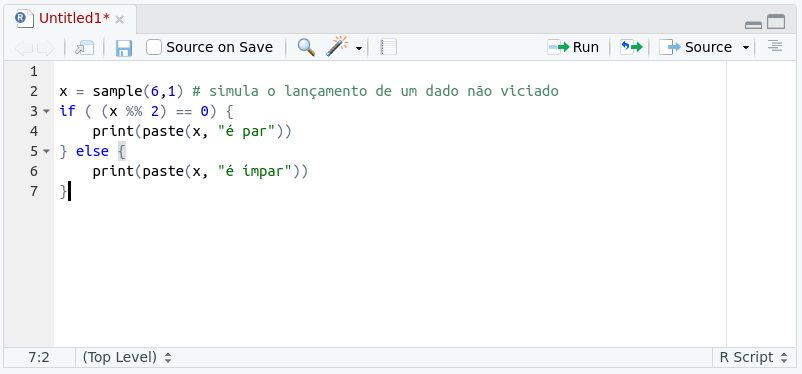The width and height of the screenshot is (802, 374).
Task: Click line number 6 in the gutter
Action: 34,171
